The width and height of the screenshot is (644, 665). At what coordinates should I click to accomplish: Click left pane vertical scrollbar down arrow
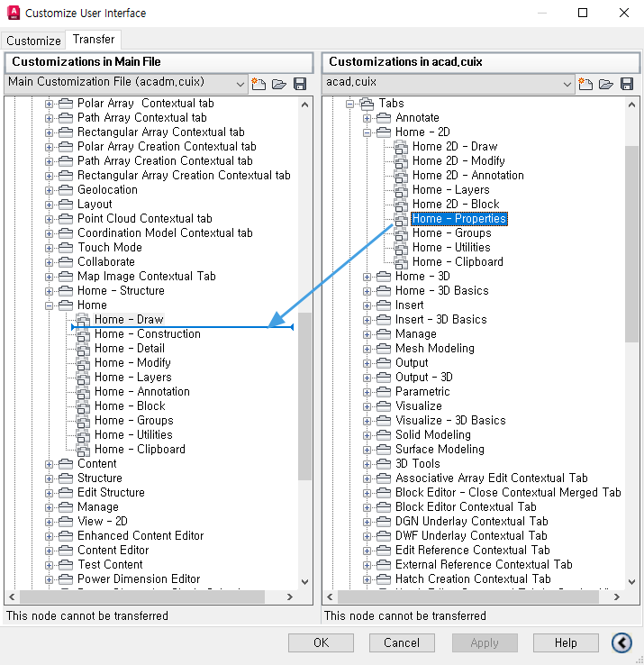304,582
